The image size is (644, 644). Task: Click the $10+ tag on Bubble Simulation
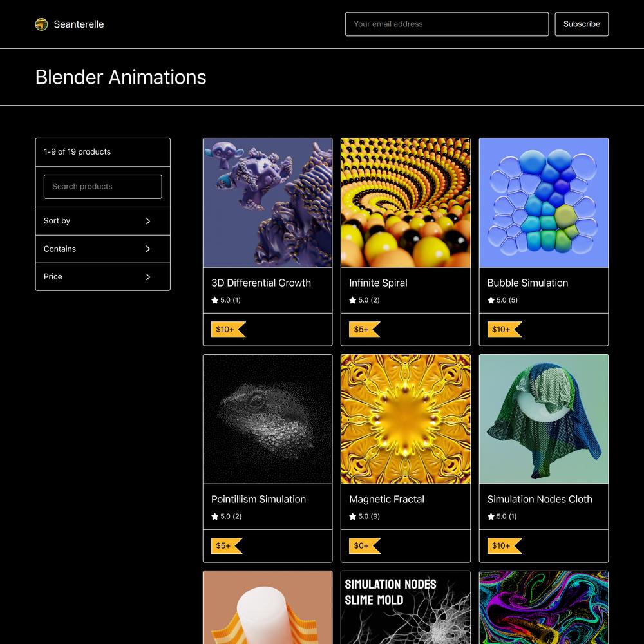coord(504,329)
